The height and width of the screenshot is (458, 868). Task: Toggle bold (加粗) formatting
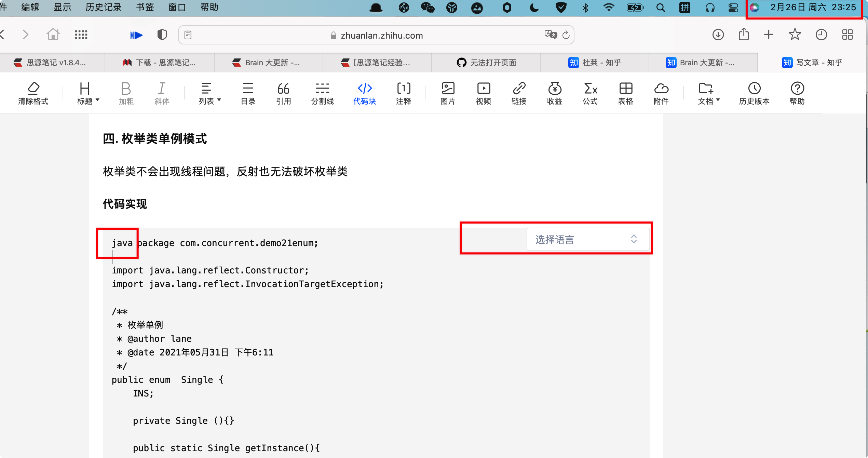pos(126,93)
